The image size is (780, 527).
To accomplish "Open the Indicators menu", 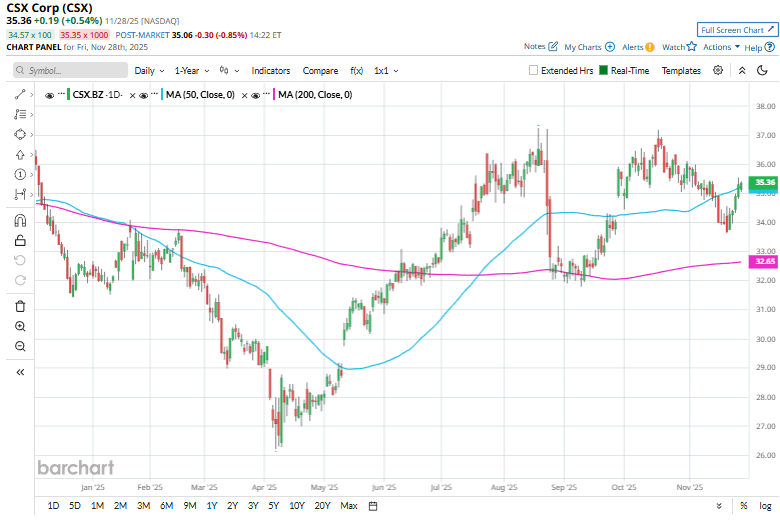I will click(270, 71).
